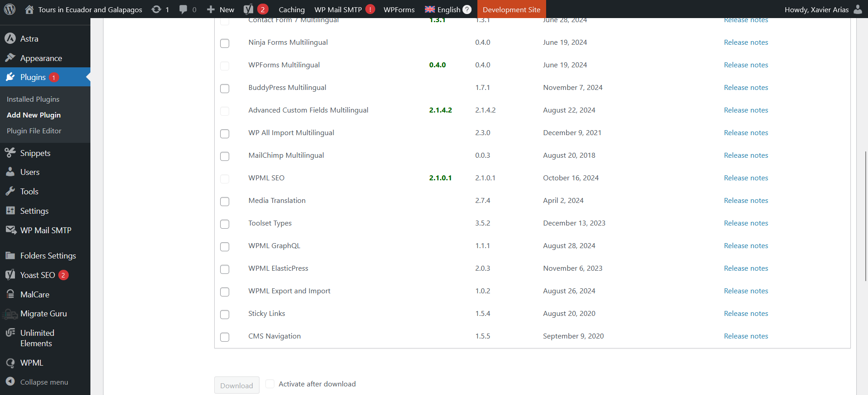Go to Plugin File Editor
This screenshot has height=395, width=868.
34,131
